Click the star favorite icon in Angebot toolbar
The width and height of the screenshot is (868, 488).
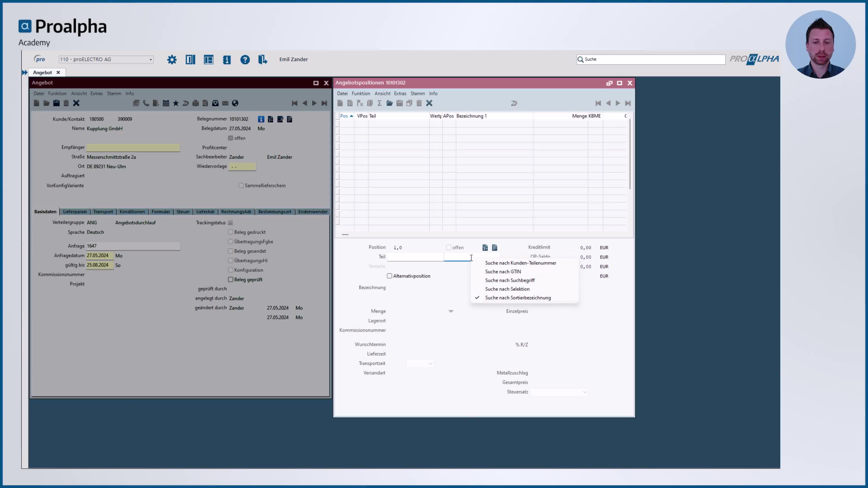click(x=176, y=103)
